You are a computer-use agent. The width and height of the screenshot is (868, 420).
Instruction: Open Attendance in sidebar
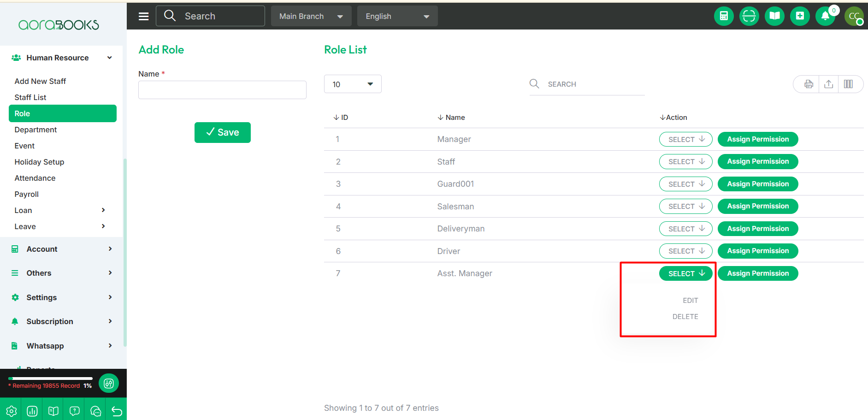coord(35,178)
